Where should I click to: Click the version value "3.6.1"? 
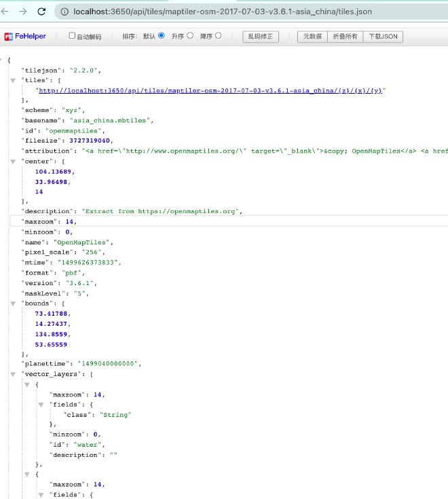tap(79, 283)
